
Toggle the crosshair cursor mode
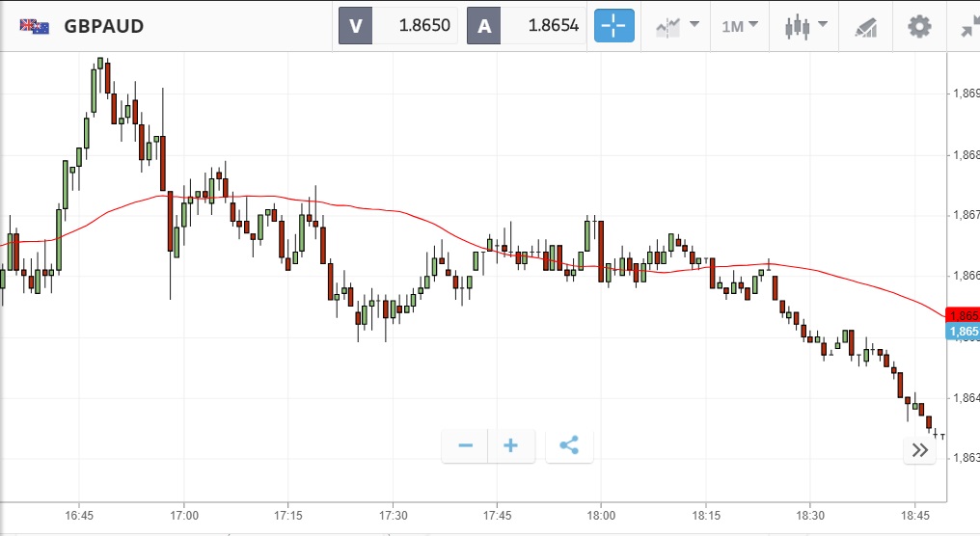tap(614, 26)
